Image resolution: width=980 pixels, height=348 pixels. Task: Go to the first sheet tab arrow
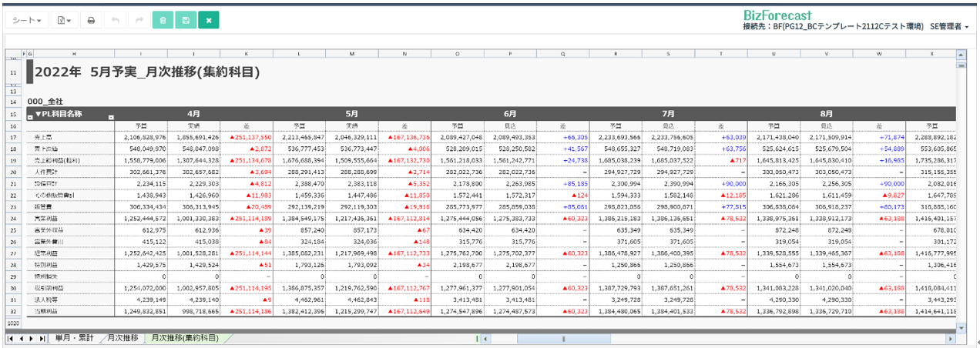(11, 338)
